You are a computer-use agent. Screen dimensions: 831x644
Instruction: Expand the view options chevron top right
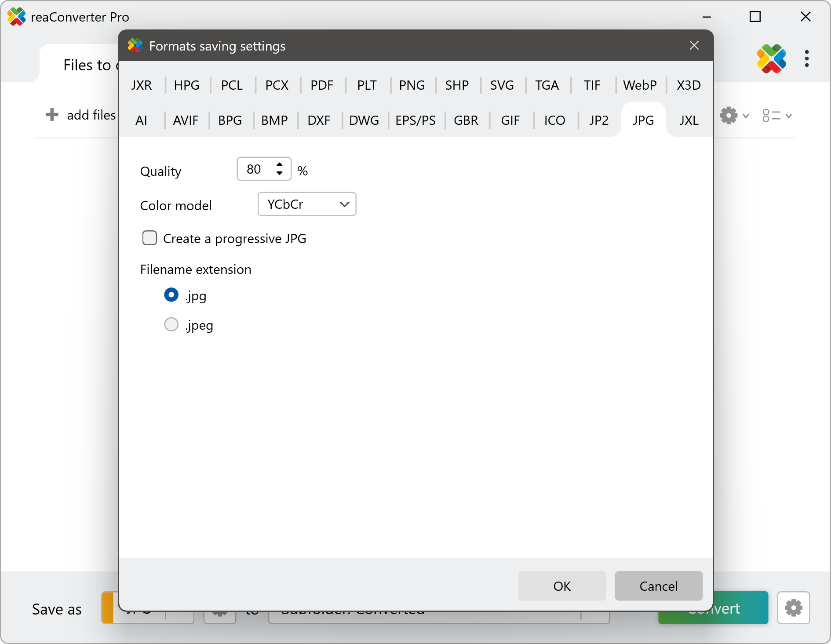[788, 115]
